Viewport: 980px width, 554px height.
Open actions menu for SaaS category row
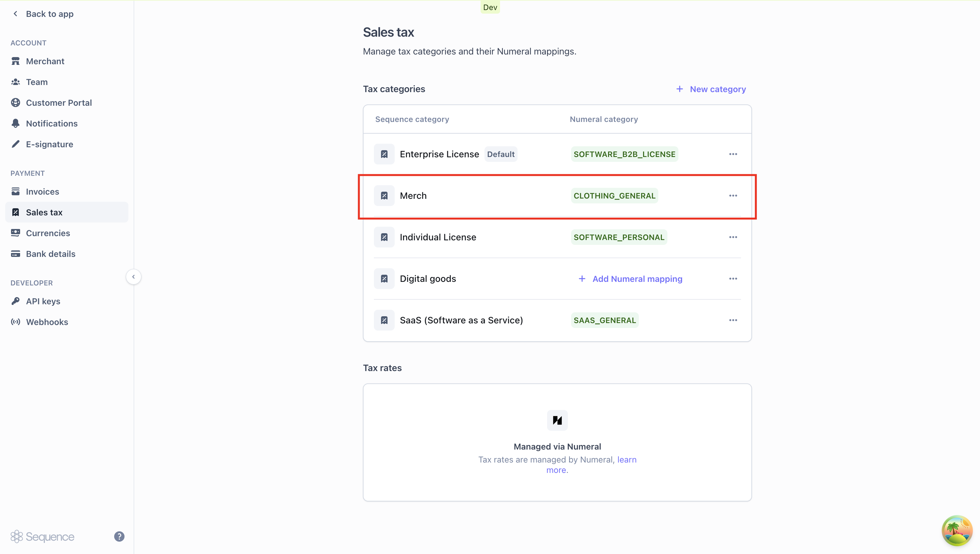coord(733,320)
